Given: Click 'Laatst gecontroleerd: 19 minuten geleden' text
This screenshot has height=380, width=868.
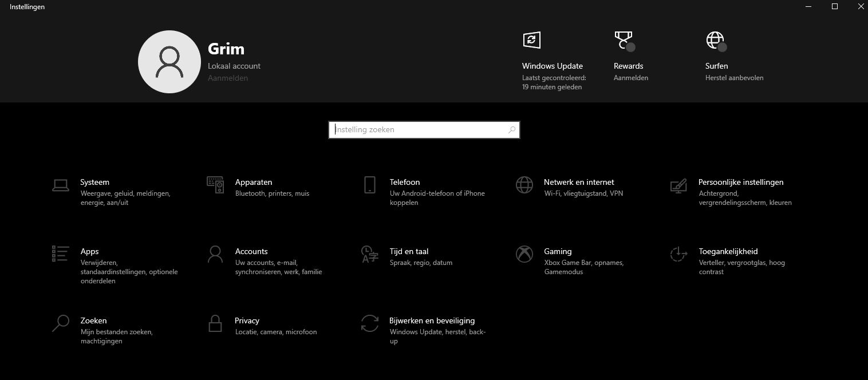Looking at the screenshot, I should [554, 82].
